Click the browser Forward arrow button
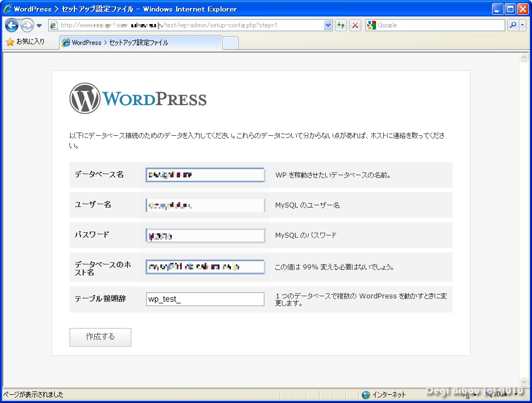 point(27,25)
